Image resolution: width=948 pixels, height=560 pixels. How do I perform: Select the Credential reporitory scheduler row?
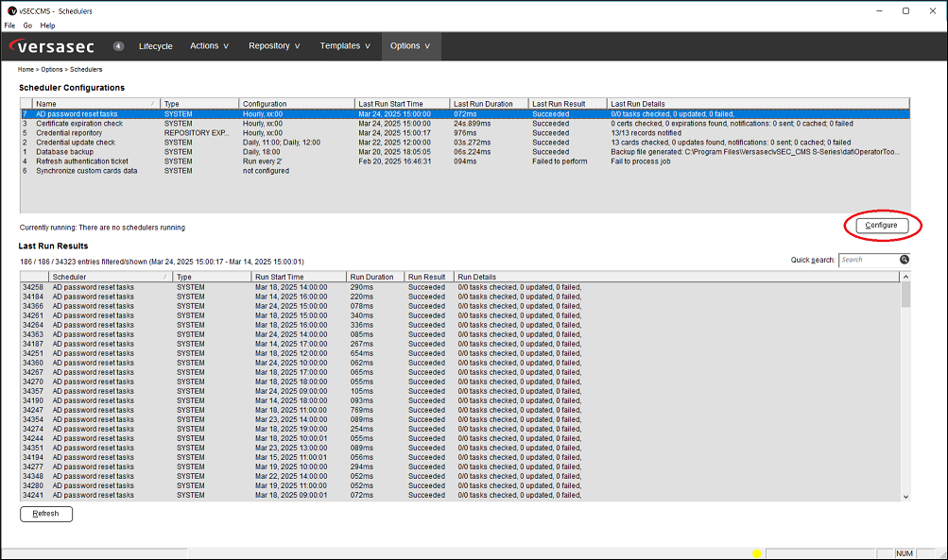(464, 133)
